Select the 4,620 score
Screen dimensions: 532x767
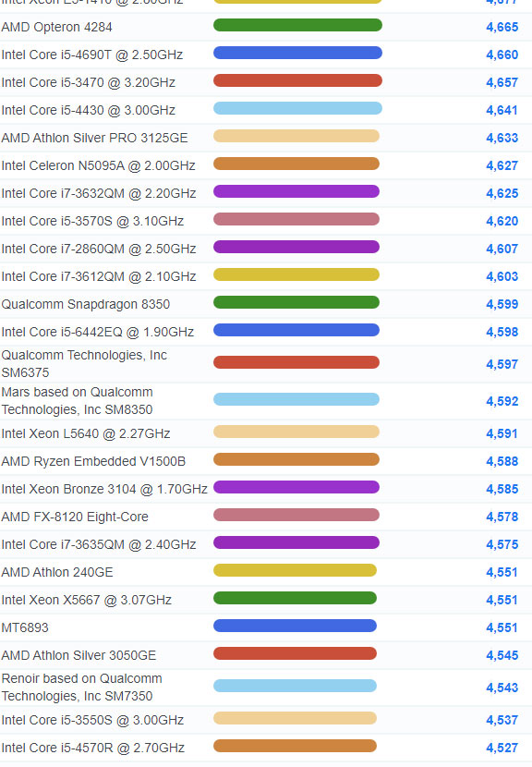point(502,221)
